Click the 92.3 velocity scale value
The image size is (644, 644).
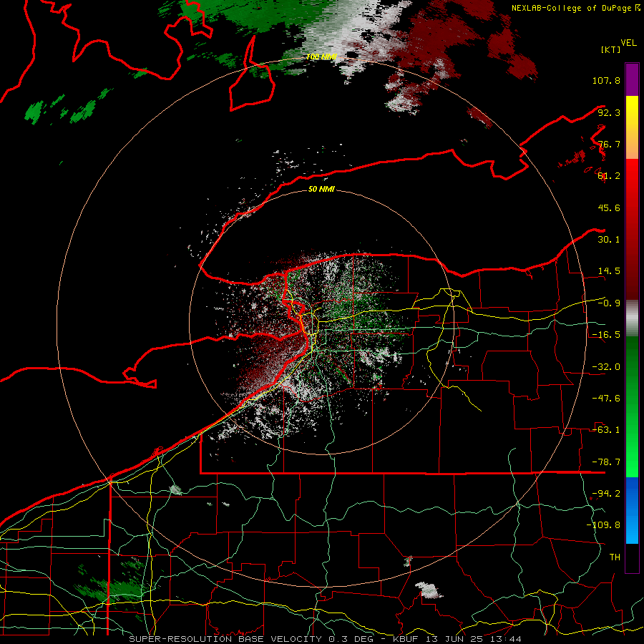click(x=609, y=112)
